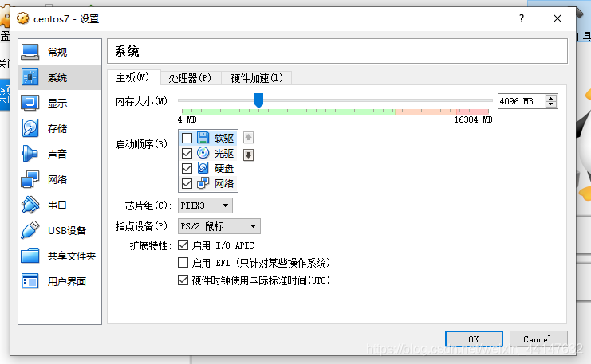Decrease memory size with spinner down arrow
This screenshot has height=364, width=591.
551,104
